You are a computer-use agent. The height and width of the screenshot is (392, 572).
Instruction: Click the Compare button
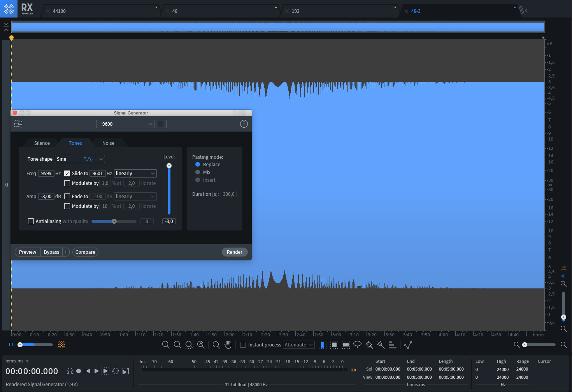point(85,252)
